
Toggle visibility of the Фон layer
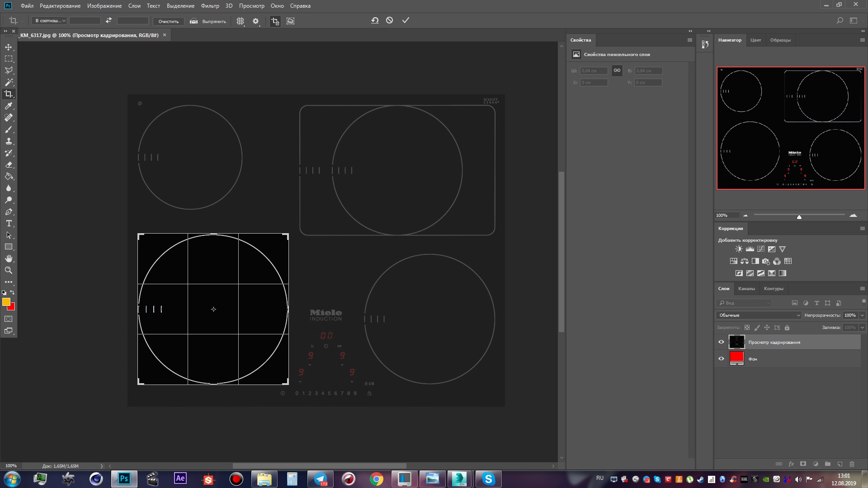721,359
